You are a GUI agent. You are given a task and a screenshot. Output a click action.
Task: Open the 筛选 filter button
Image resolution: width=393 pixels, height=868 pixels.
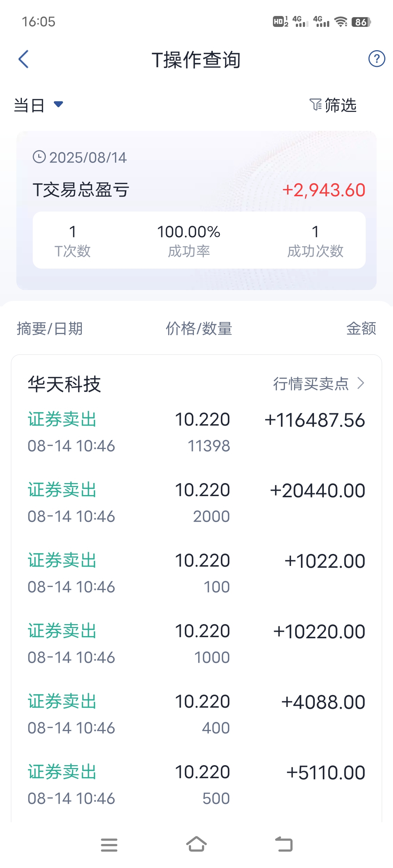333,105
